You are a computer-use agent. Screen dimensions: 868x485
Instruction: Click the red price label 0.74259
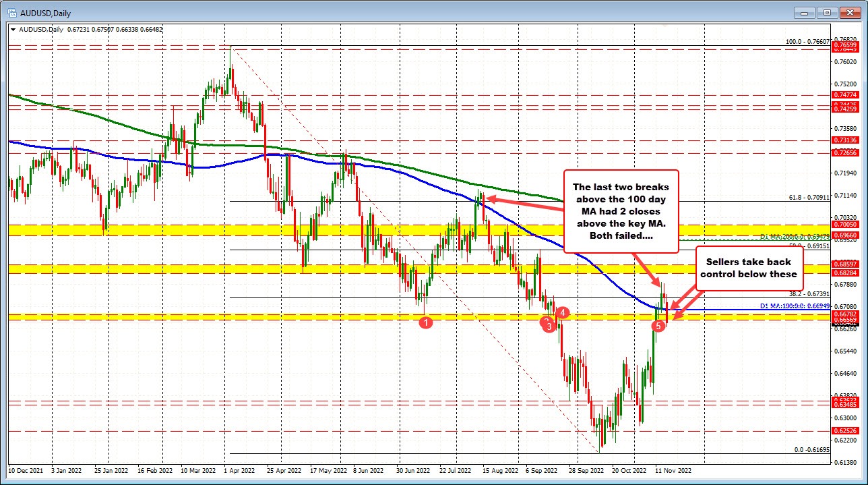[845, 109]
